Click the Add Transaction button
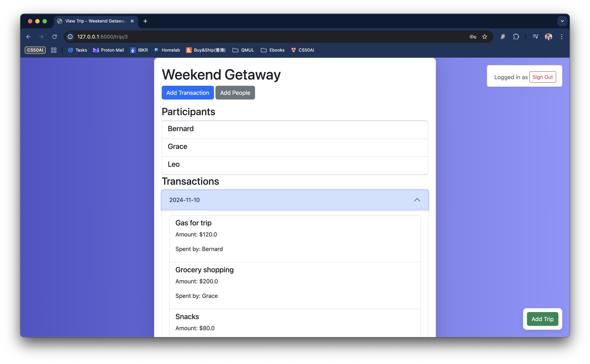 pos(188,93)
